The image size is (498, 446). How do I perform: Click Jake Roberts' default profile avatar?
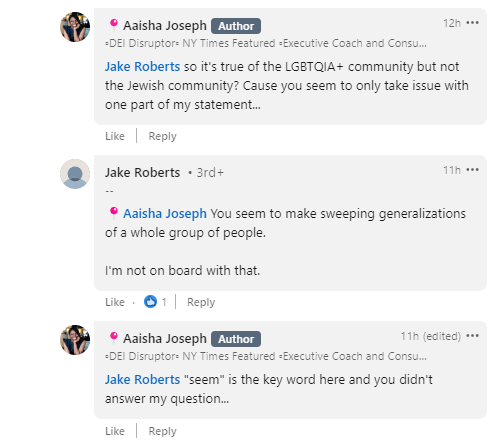(75, 174)
